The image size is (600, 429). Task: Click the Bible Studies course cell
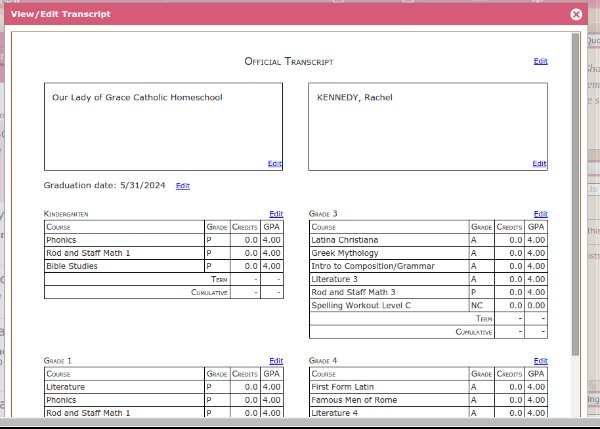click(124, 266)
